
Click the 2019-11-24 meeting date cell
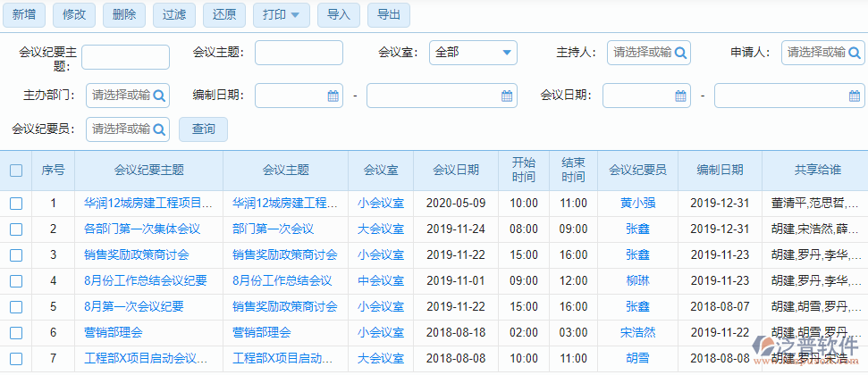(x=456, y=229)
